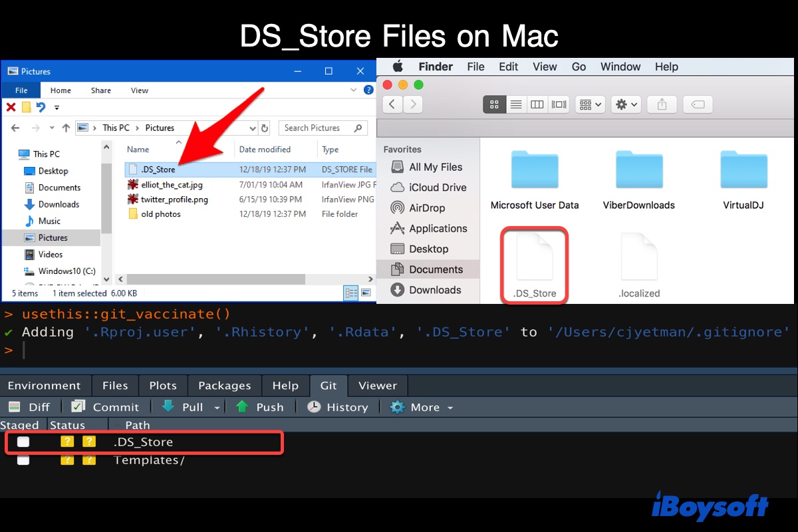Collapse This PC in the Explorer tree
This screenshot has height=532, width=798.
point(13,154)
